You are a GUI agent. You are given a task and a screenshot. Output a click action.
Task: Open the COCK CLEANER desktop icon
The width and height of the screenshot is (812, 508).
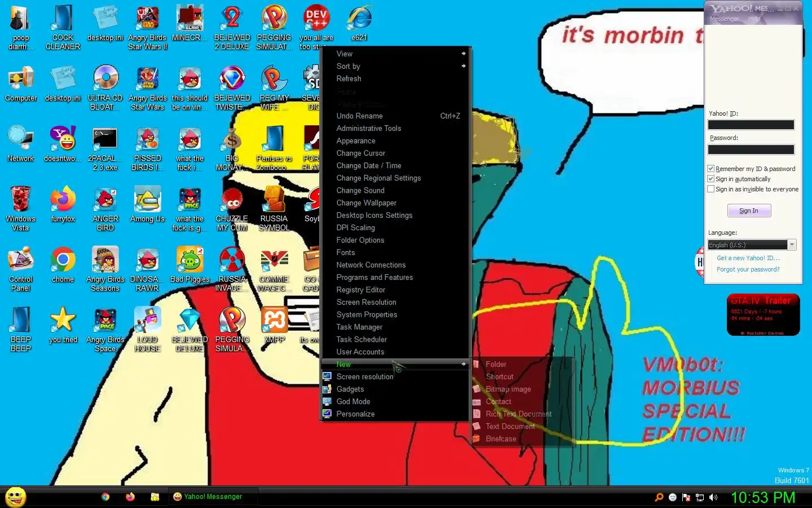tap(63, 27)
